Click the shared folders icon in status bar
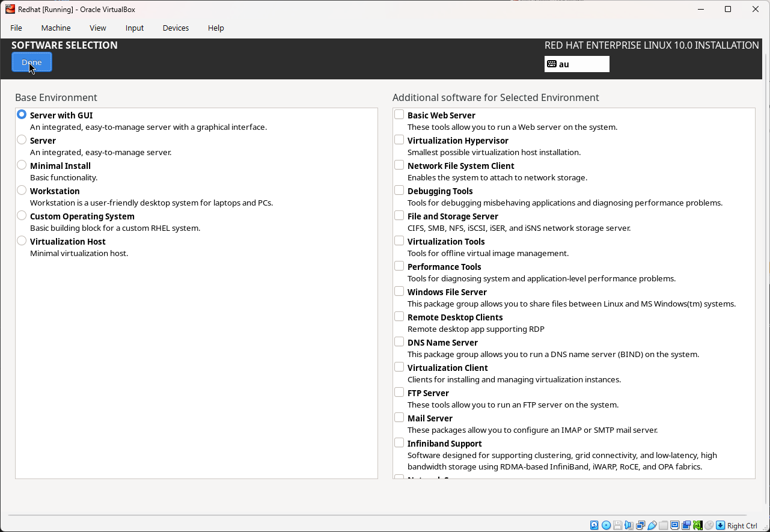Screen dimensions: 770x532 (664, 525)
